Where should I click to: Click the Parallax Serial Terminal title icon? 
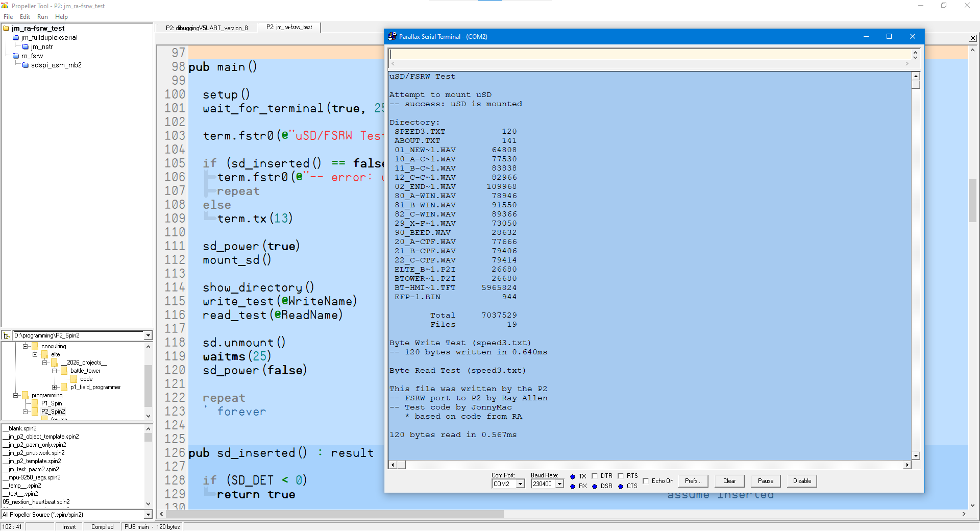tap(392, 36)
